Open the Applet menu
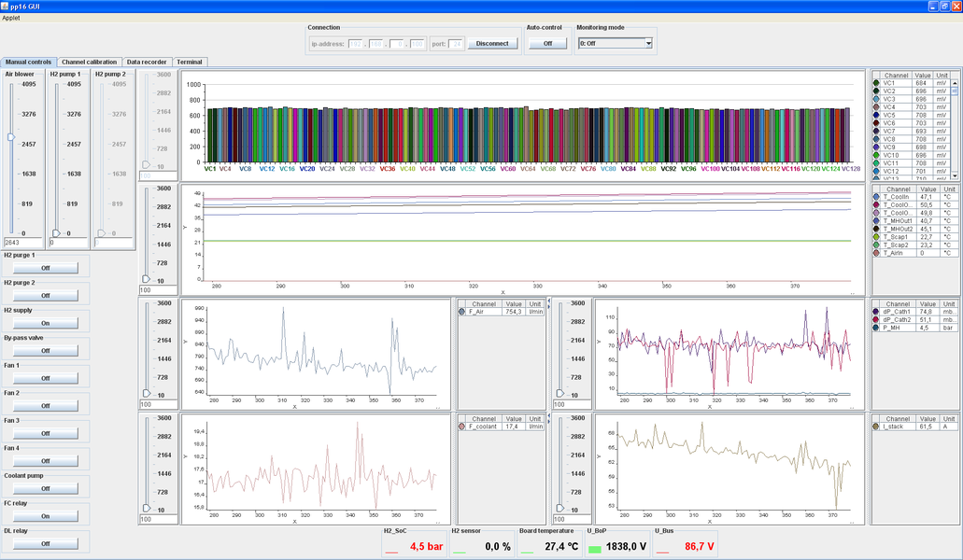Viewport: 963px width, 560px height. pos(10,18)
